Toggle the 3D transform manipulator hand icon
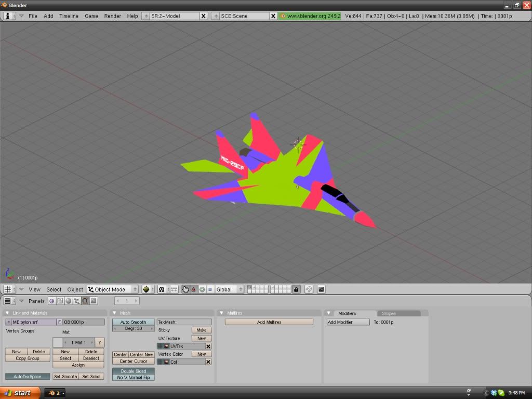Viewport: 532px width, 399px height. pos(185,289)
